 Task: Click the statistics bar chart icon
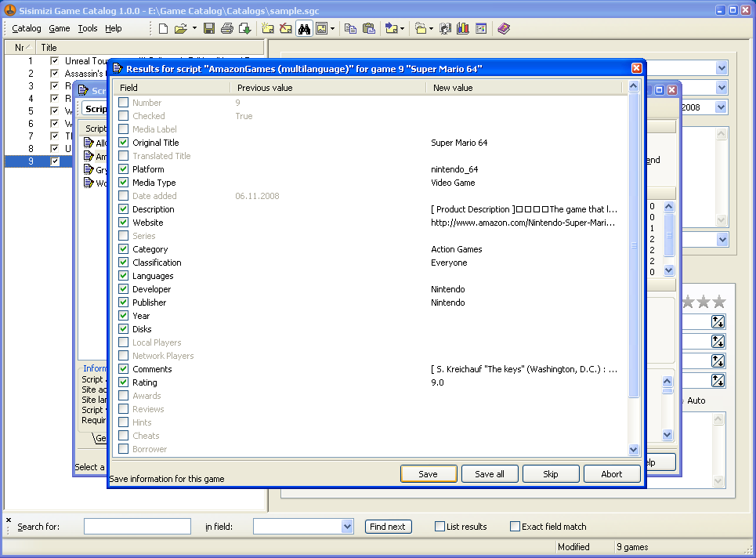click(463, 29)
